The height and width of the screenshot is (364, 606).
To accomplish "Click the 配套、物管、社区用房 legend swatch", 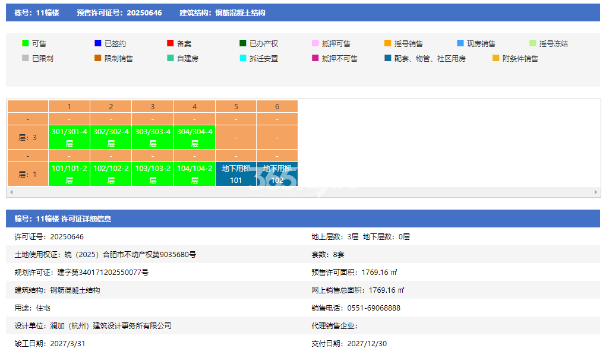I will click(x=387, y=58).
